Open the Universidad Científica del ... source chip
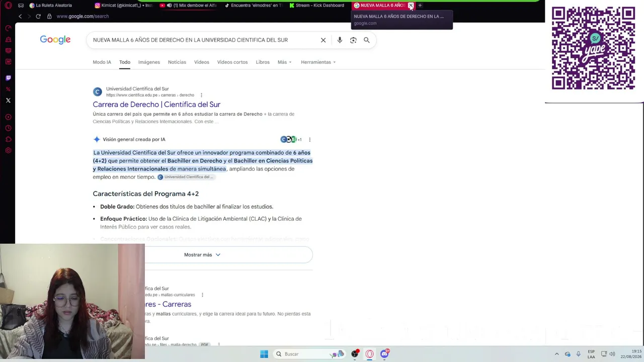644x362 pixels. (186, 177)
